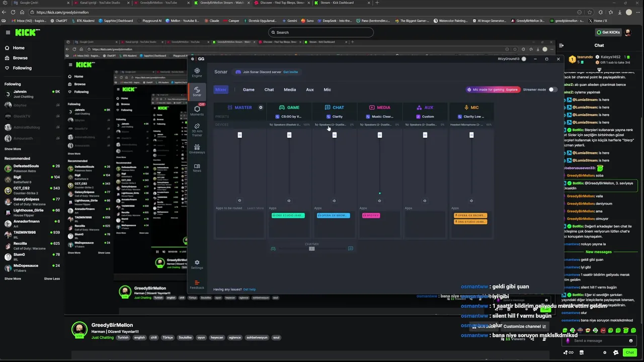This screenshot has height=362, width=644.
Task: Click Learn More in Master column
Action: (x=255, y=208)
